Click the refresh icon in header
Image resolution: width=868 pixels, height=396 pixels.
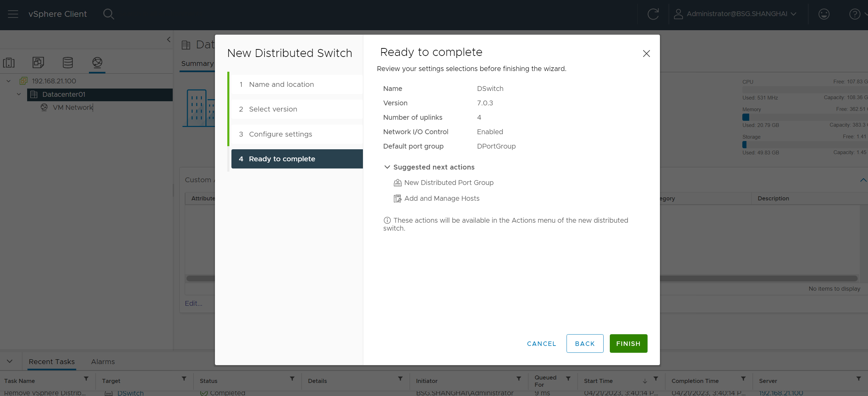point(653,14)
